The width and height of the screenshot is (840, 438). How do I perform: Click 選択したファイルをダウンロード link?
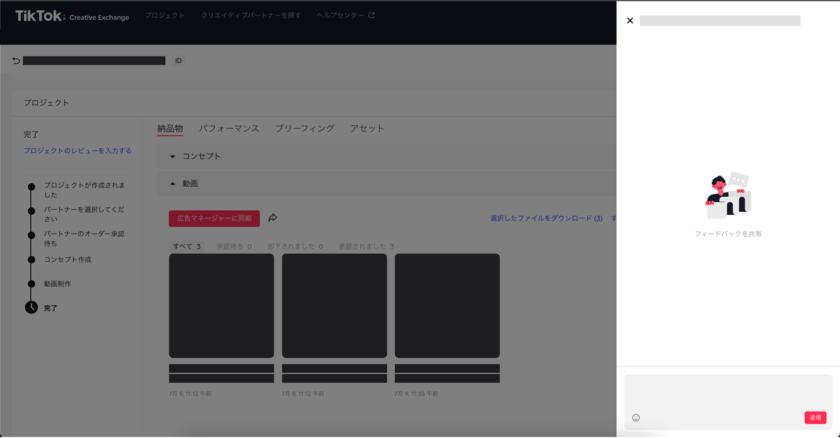(x=546, y=218)
